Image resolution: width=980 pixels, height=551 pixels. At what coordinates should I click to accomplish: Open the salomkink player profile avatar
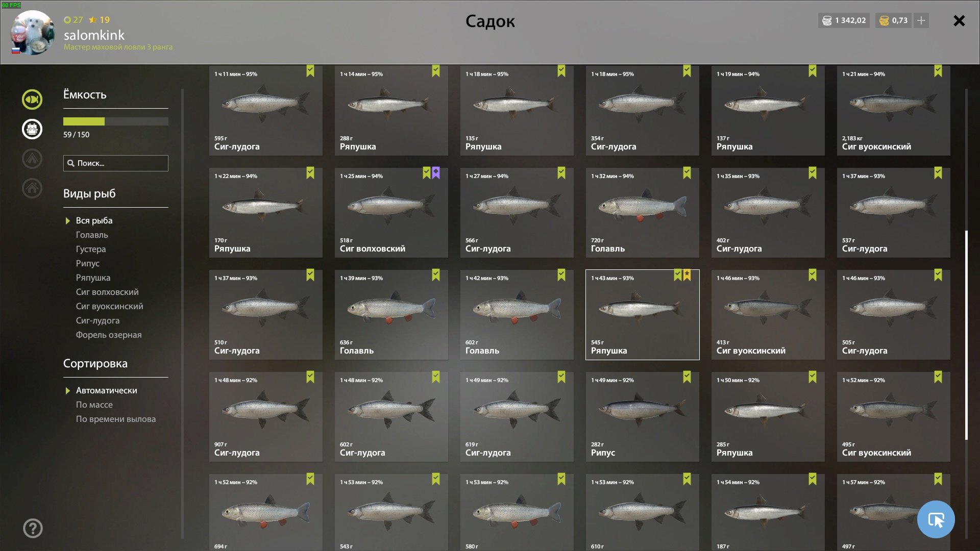pos(33,33)
